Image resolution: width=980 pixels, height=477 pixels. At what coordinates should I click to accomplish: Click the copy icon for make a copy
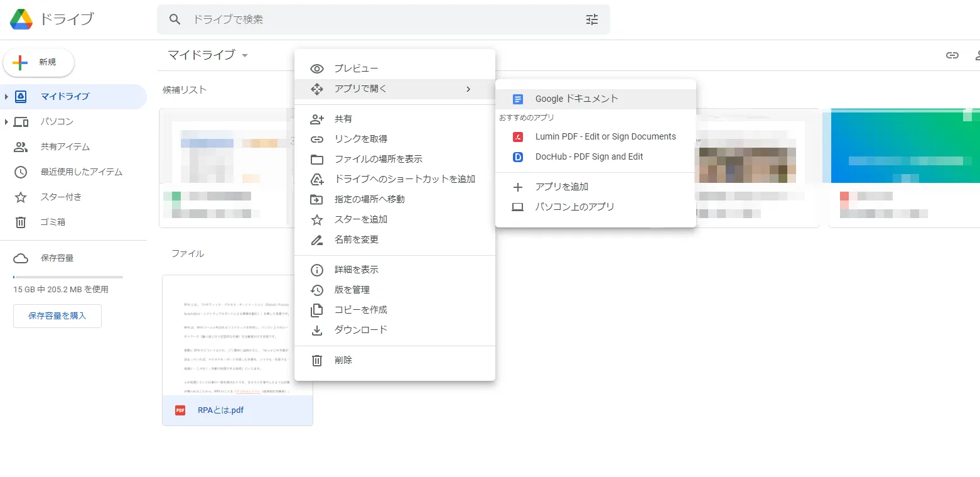pyautogui.click(x=317, y=310)
